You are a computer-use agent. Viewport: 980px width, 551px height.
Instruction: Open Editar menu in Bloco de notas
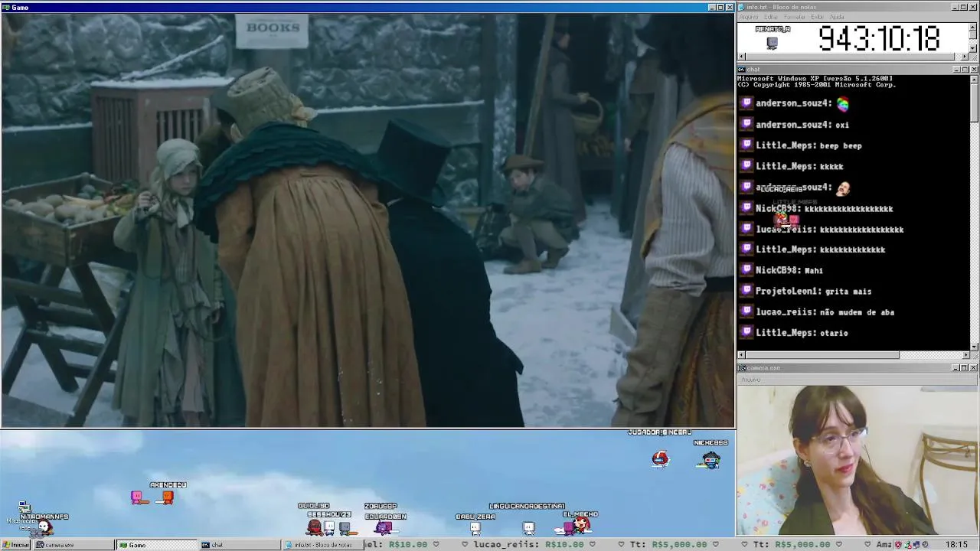click(771, 17)
